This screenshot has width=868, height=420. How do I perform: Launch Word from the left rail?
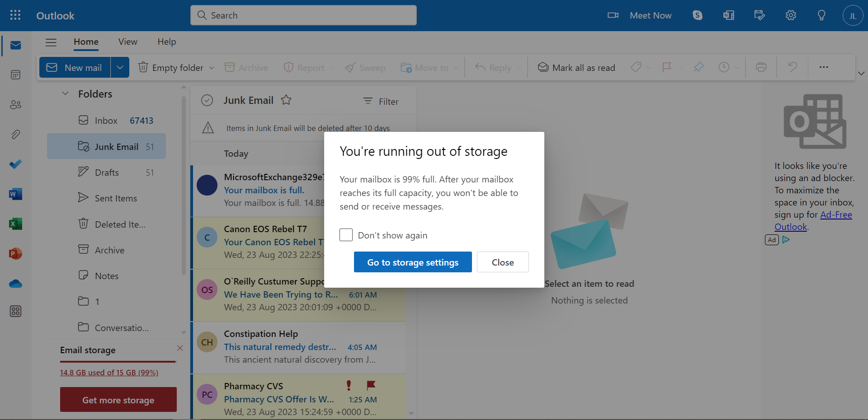coord(16,194)
